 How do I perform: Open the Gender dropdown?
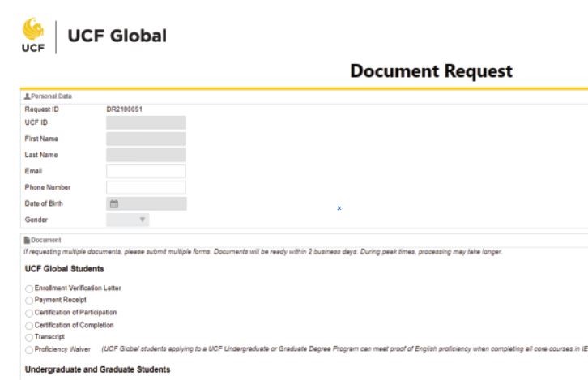tap(128, 220)
